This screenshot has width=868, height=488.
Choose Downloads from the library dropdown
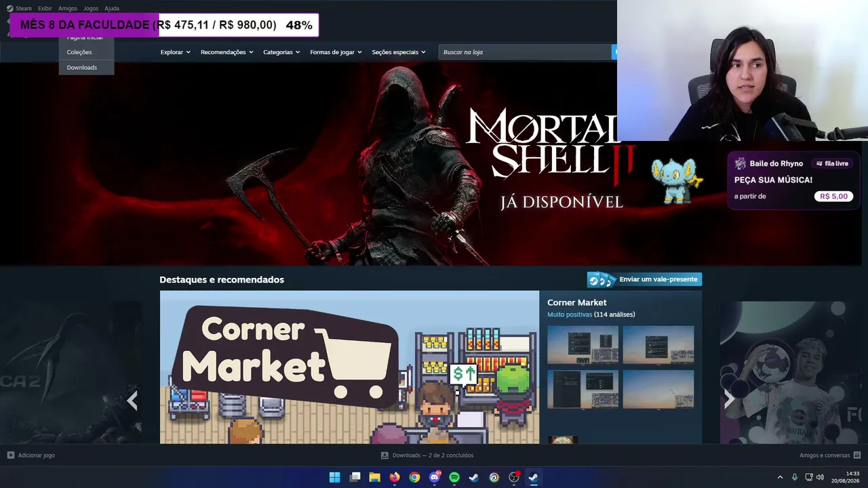point(86,67)
